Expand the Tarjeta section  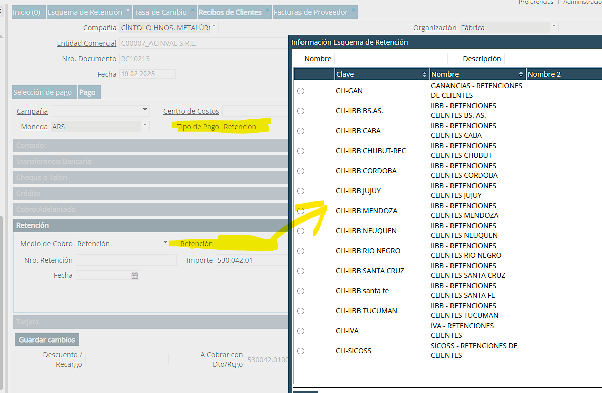150,322
